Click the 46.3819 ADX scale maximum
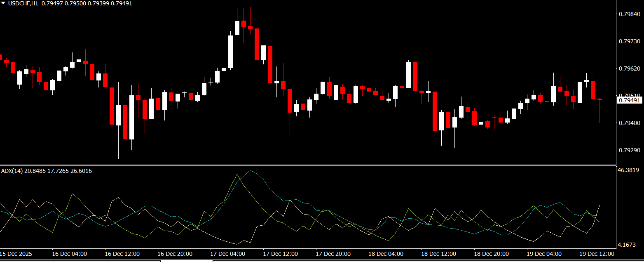The height and width of the screenshot is (262, 644). tap(629, 170)
